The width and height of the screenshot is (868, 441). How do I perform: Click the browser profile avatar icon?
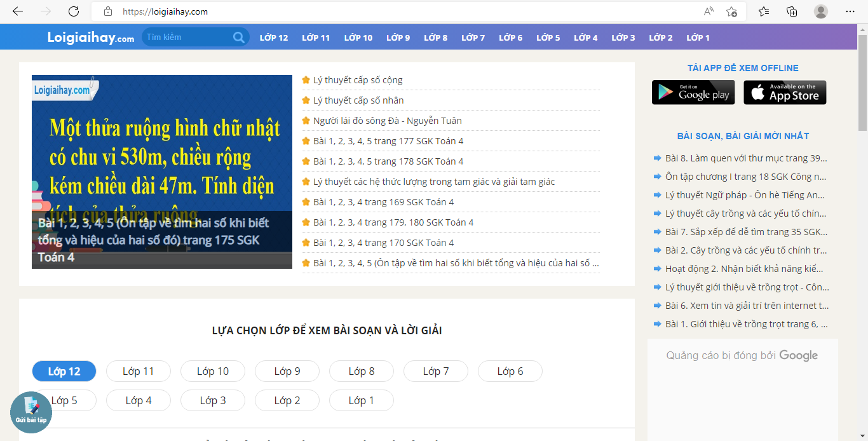(x=821, y=11)
